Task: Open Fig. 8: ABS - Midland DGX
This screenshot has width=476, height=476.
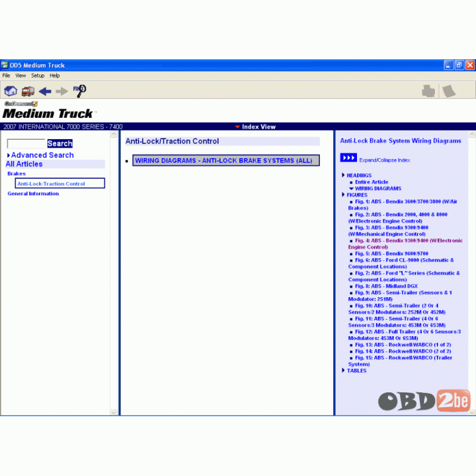Action: pyautogui.click(x=386, y=286)
